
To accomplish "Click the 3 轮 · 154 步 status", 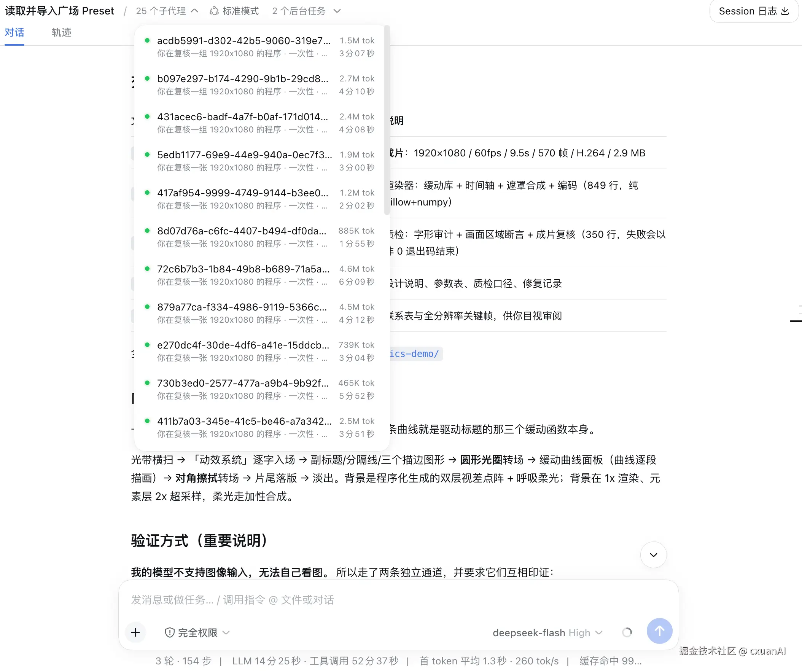I will point(183,661).
